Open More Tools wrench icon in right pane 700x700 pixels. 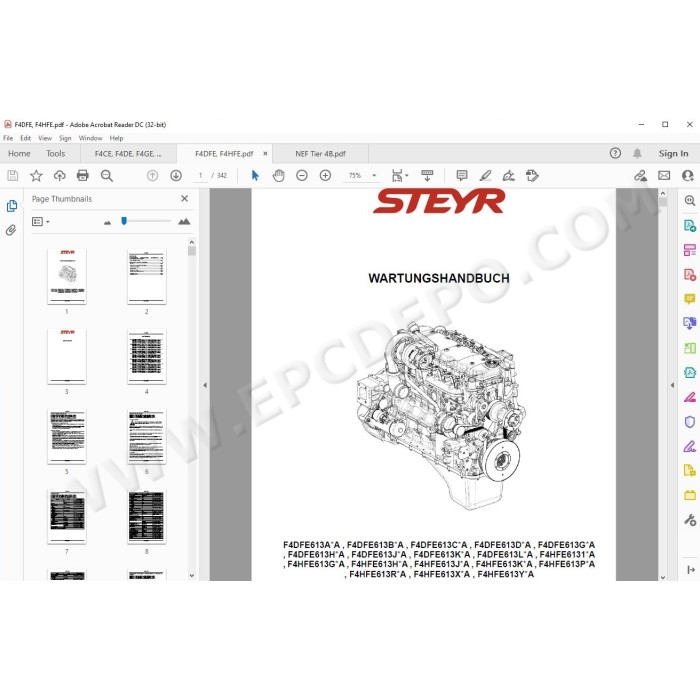[x=690, y=520]
